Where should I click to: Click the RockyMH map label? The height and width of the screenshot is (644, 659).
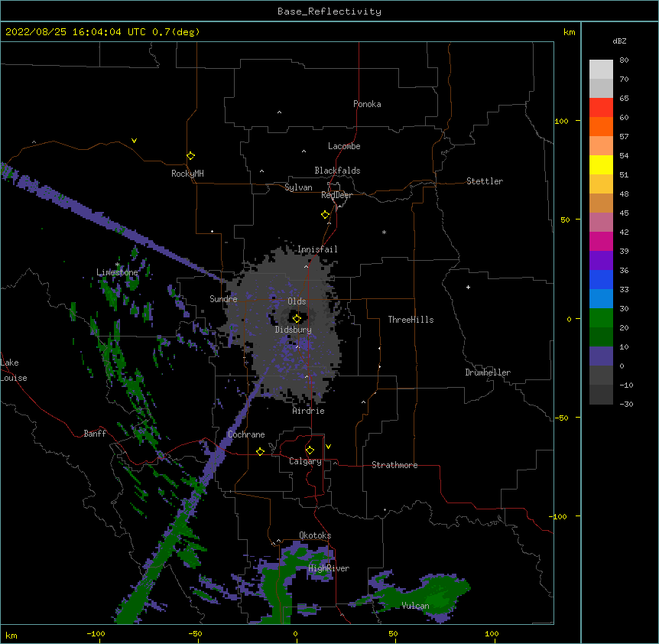pos(187,173)
